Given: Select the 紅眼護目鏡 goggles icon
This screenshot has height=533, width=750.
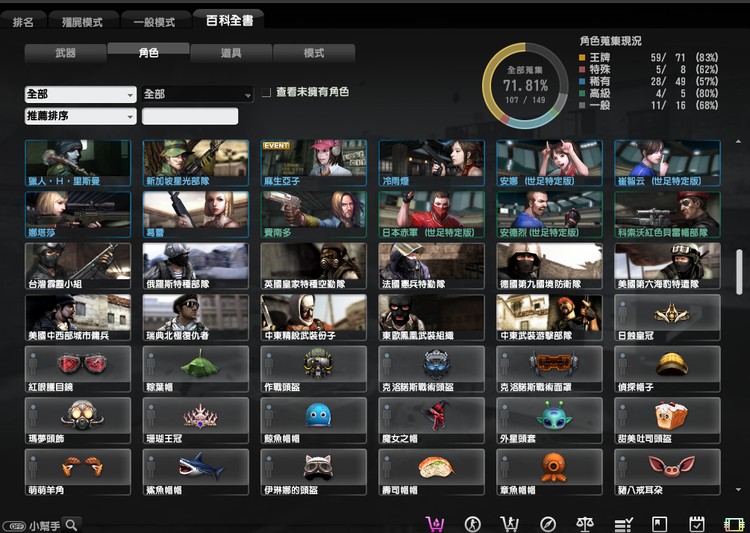Looking at the screenshot, I should pos(82,364).
